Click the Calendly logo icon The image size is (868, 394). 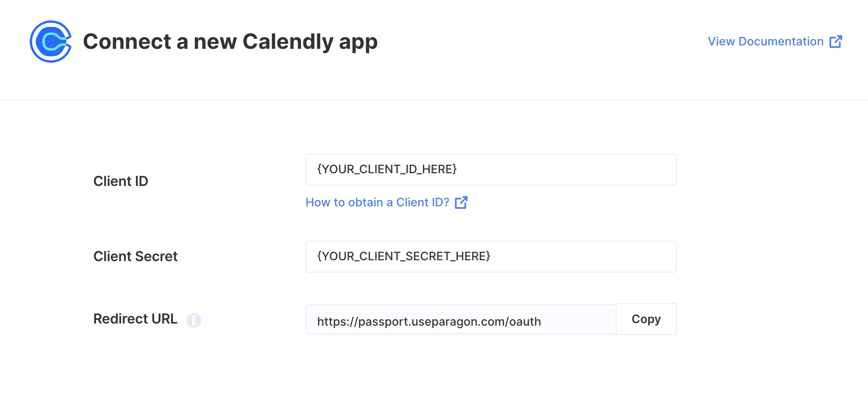(51, 42)
